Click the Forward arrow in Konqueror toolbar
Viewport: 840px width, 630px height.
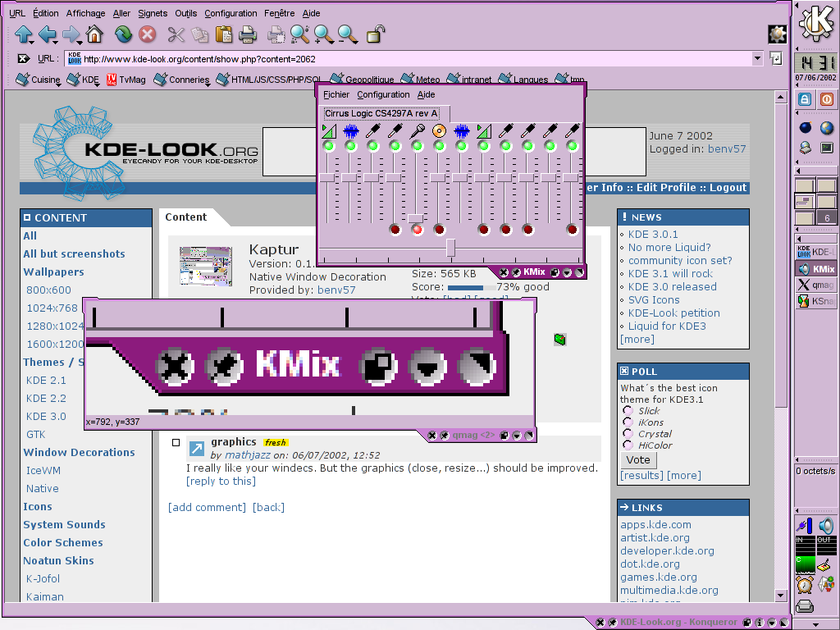click(71, 34)
